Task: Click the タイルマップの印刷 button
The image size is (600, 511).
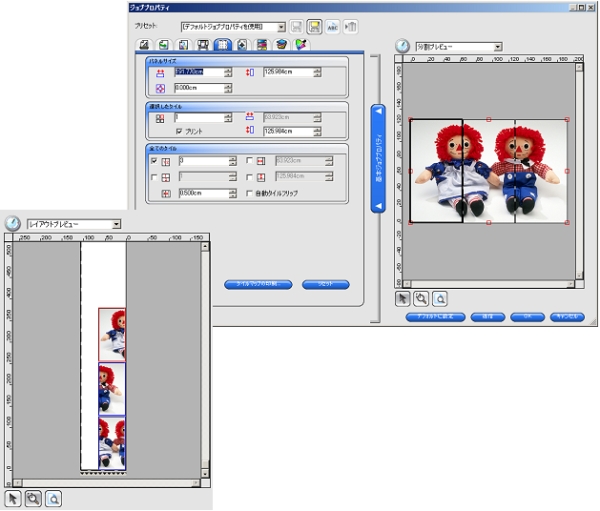Action: coord(258,284)
